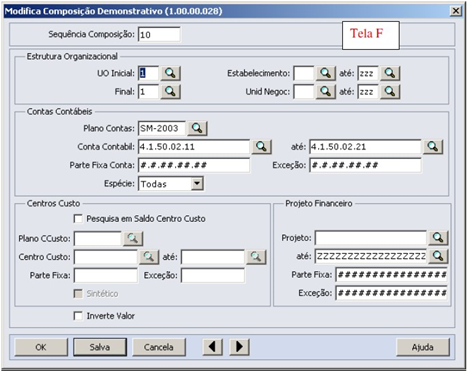Screen dimensions: 467x371
Task: Open lookup for Centro Custo até field
Action: pos(256,257)
